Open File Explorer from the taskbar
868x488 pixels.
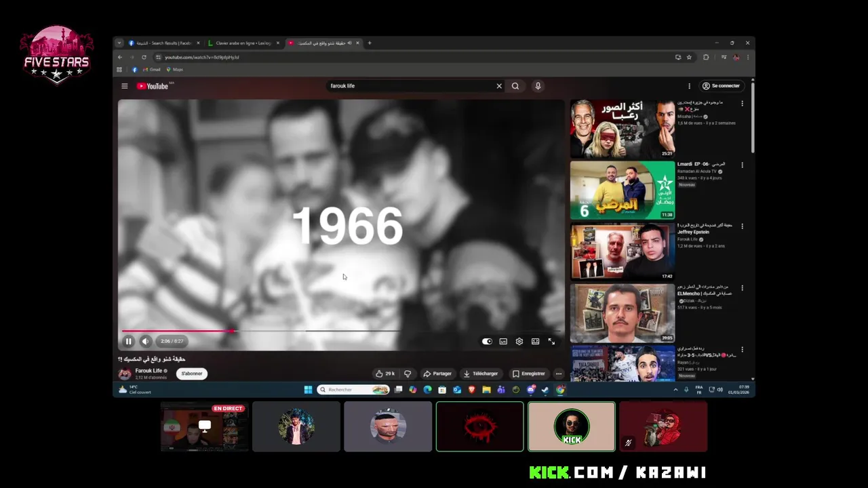pos(486,390)
